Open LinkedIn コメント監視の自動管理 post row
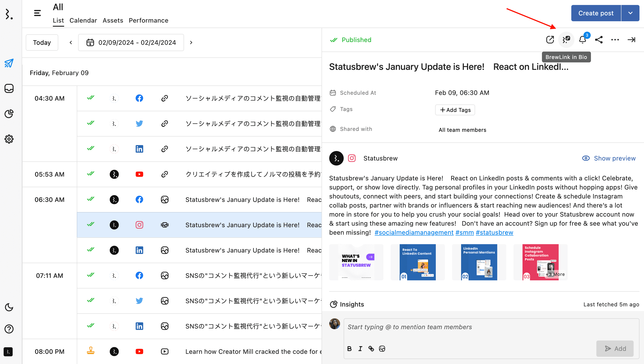This screenshot has height=364, width=644. click(x=199, y=149)
